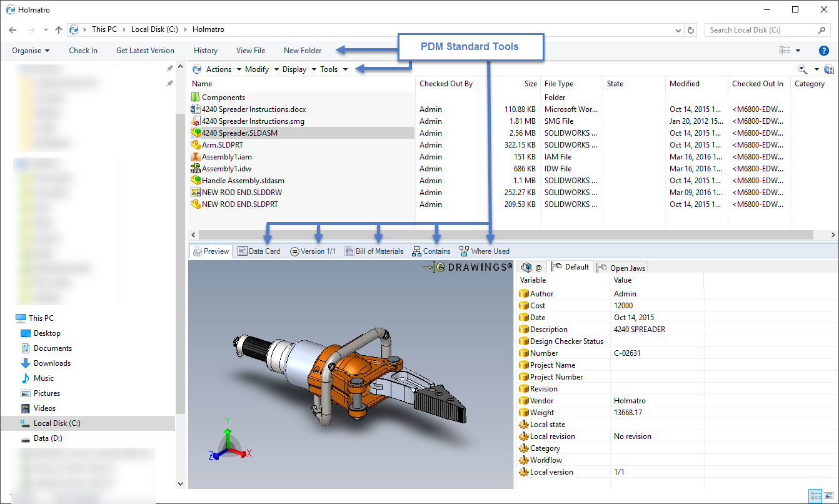Switch to the Preview tab

pos(211,251)
